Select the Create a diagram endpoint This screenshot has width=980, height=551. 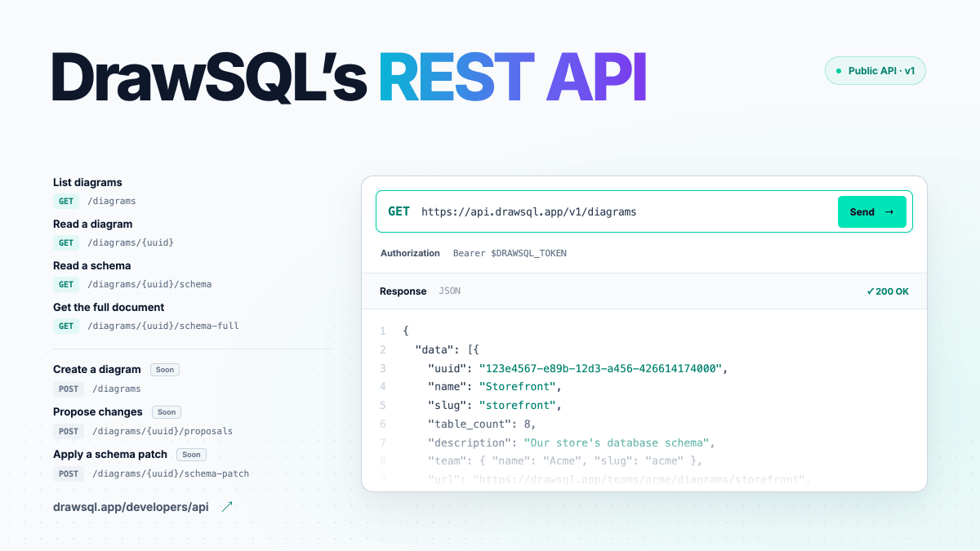point(97,369)
